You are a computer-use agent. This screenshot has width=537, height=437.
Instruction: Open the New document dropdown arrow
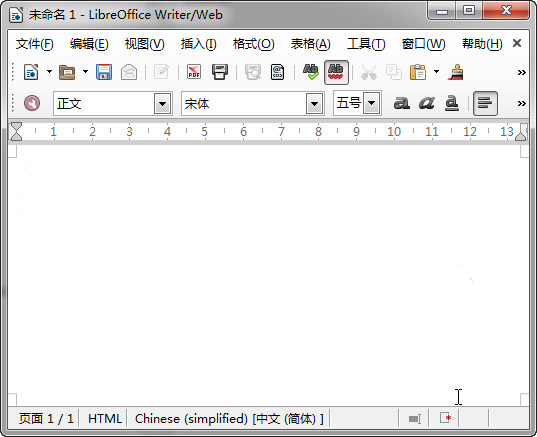click(x=49, y=72)
